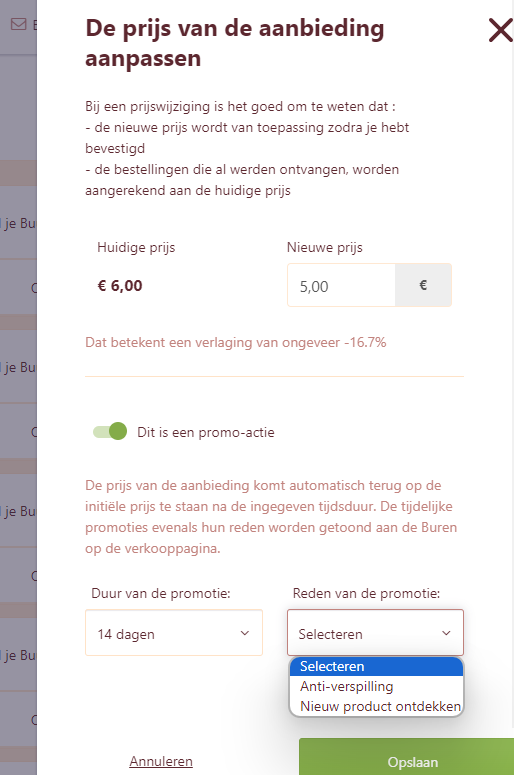The width and height of the screenshot is (514, 775).
Task: Click the envelope icon behind the overlay
Action: [x=18, y=24]
